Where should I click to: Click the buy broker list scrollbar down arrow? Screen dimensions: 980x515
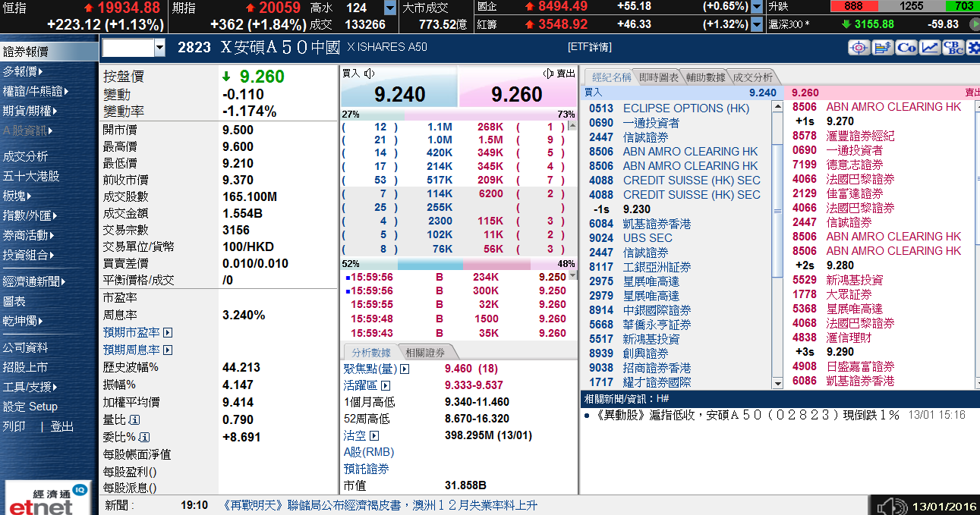(777, 383)
